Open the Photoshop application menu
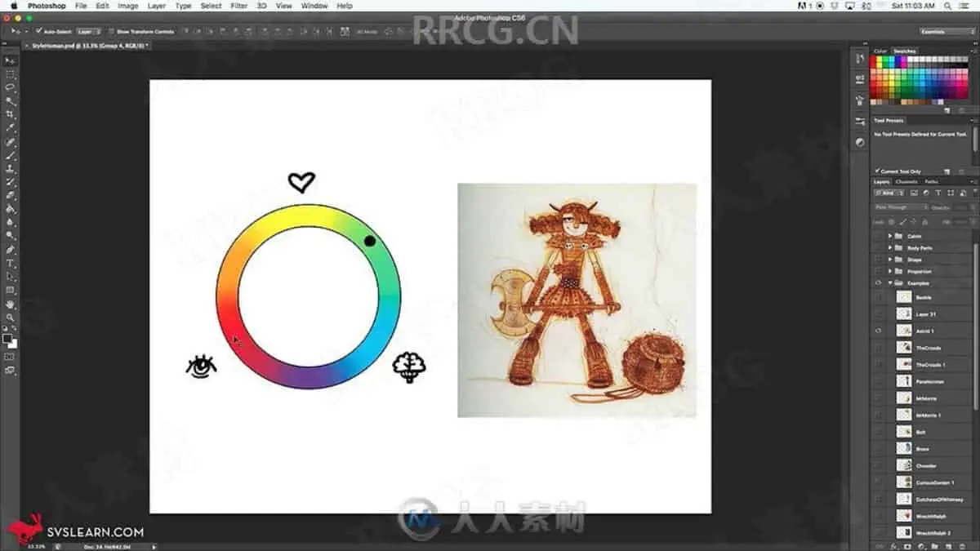Image resolution: width=980 pixels, height=551 pixels. pos(47,6)
